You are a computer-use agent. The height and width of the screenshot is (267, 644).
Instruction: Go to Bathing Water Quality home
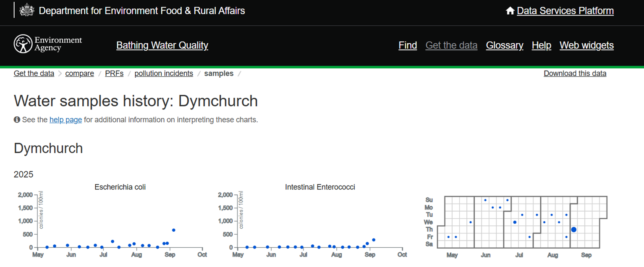(162, 45)
